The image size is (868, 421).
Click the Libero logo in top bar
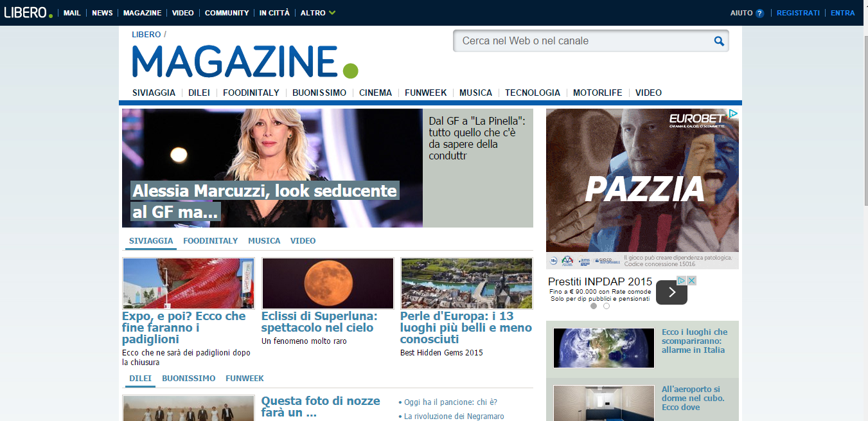tap(28, 12)
